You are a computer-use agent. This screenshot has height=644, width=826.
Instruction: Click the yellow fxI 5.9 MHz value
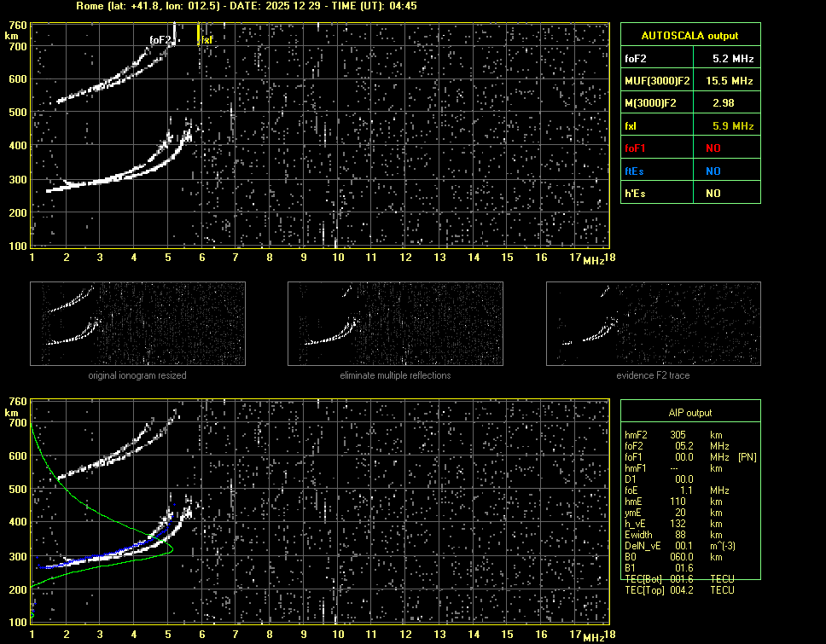pyautogui.click(x=733, y=125)
